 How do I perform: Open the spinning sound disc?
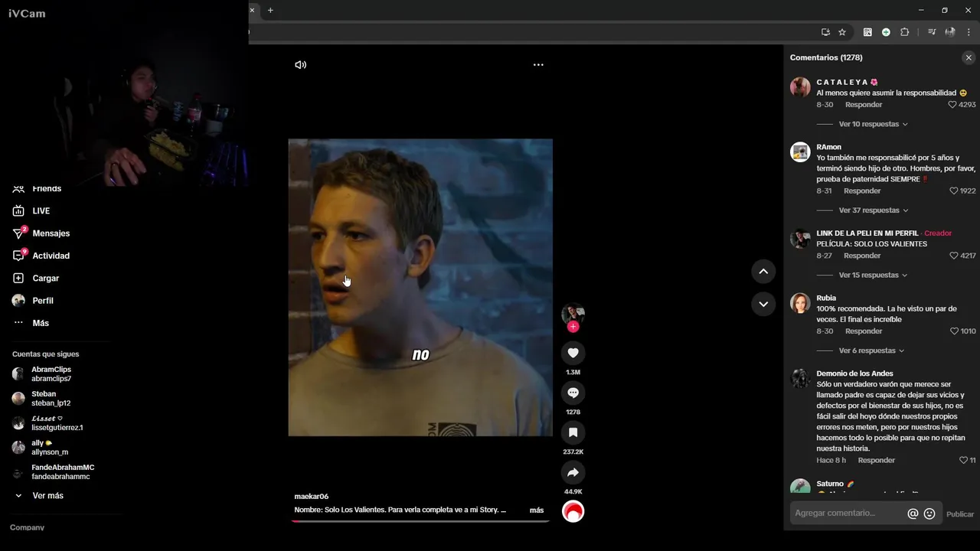click(x=573, y=511)
